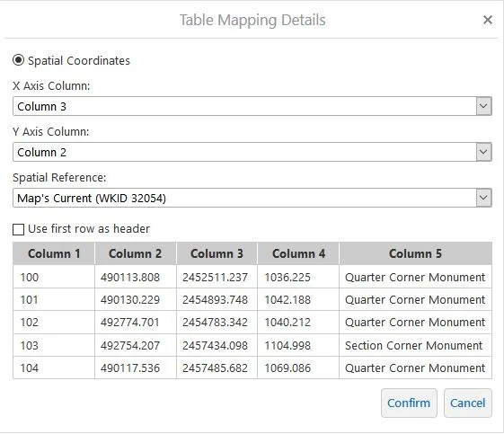Click cell with value 101

click(x=54, y=299)
